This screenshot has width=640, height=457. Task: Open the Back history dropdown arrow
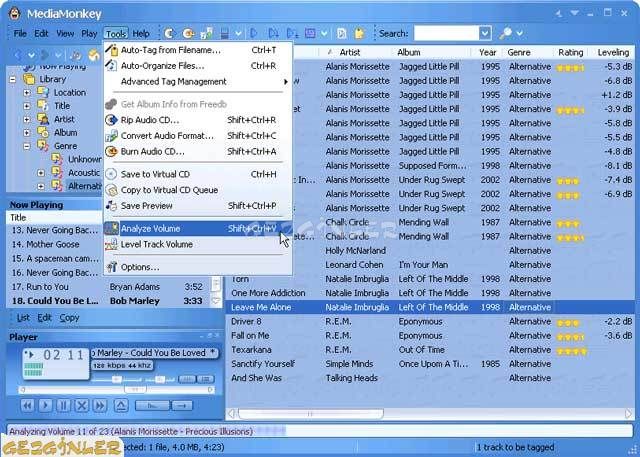(x=31, y=55)
